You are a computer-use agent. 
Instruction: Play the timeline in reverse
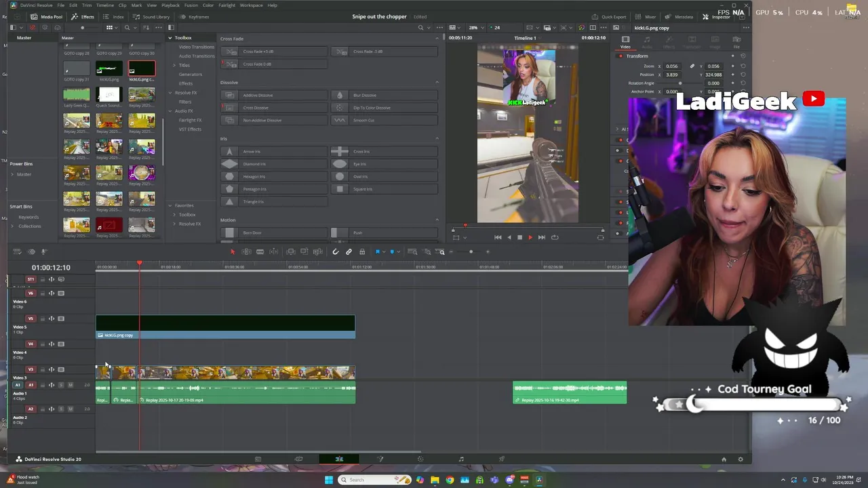(x=509, y=237)
